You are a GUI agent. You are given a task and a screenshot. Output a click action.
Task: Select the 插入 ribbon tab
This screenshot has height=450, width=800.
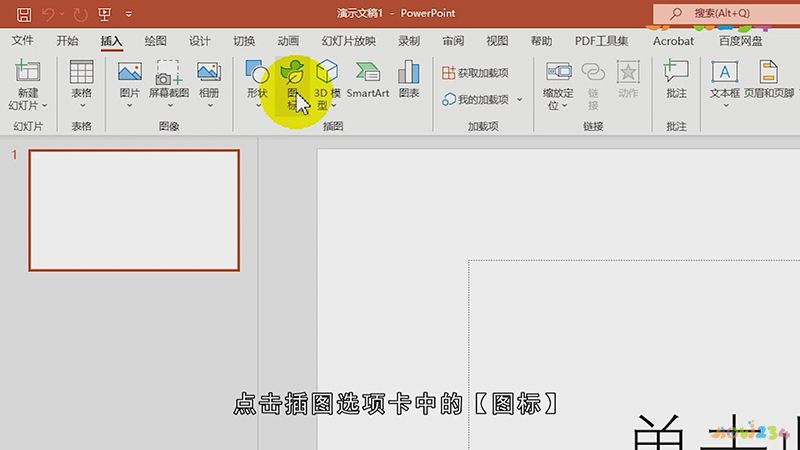pyautogui.click(x=111, y=41)
